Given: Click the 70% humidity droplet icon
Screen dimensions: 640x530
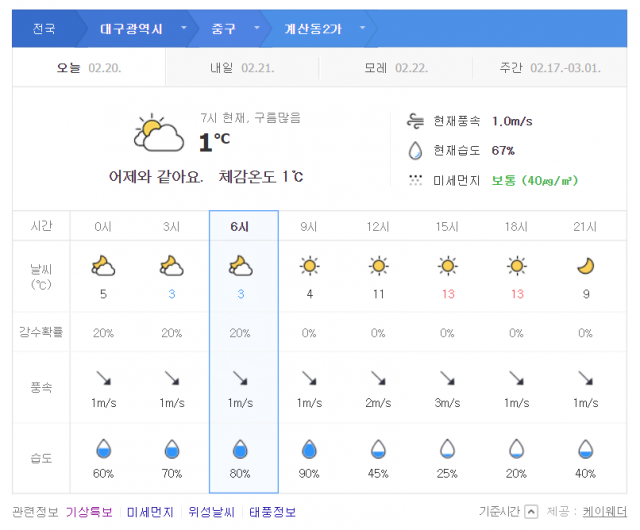Looking at the screenshot, I should point(172,448).
